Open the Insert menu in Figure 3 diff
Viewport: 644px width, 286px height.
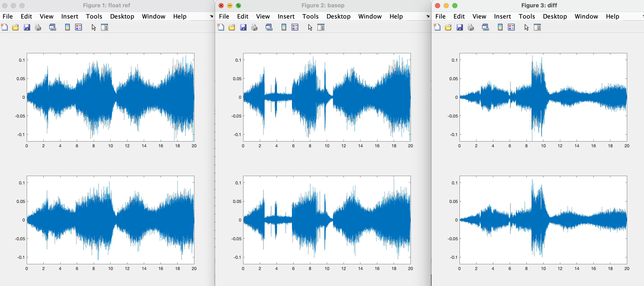(x=502, y=16)
